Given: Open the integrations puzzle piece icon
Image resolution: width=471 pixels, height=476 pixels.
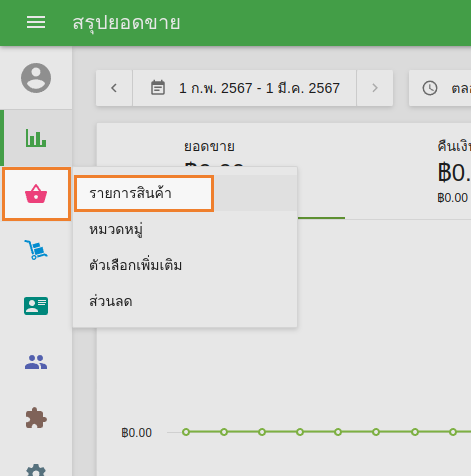Looking at the screenshot, I should pyautogui.click(x=36, y=418).
